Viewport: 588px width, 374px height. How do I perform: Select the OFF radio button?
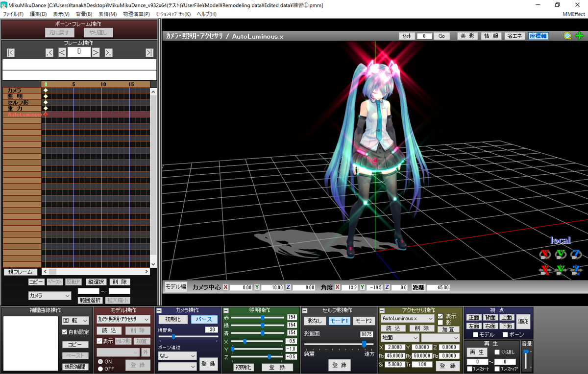pyautogui.click(x=100, y=369)
